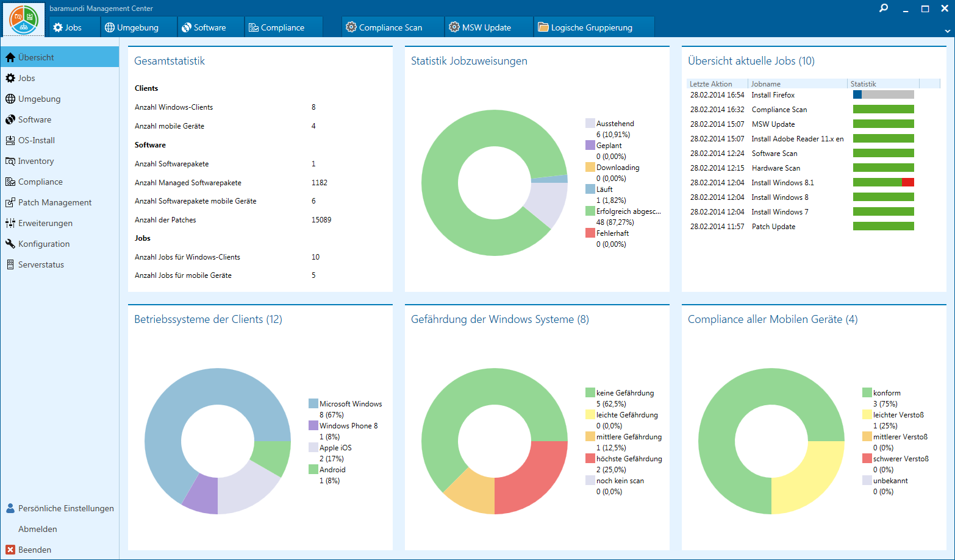
Task: Click the Inventory icon in sidebar
Action: click(x=10, y=161)
